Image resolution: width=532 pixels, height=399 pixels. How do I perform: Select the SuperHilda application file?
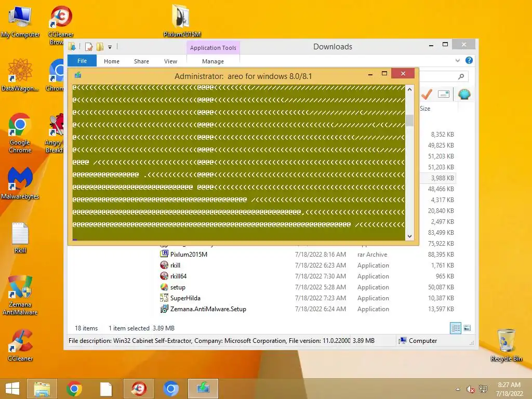[x=185, y=298]
